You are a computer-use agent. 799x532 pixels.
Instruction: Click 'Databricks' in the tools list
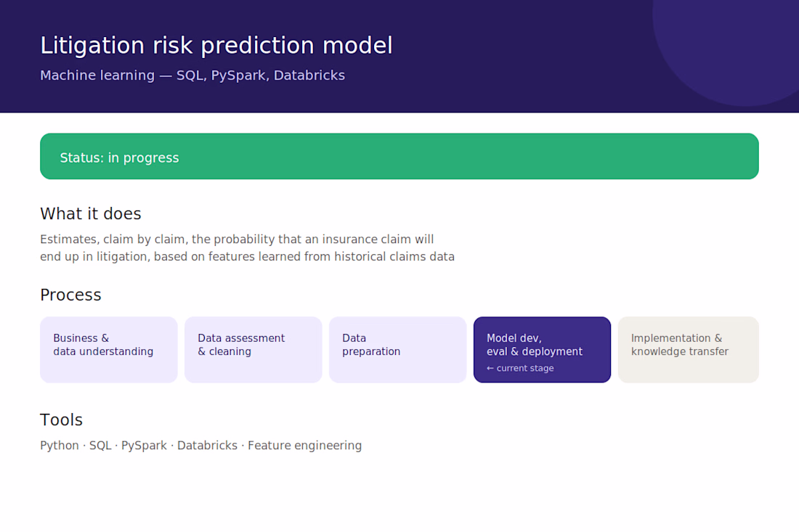(x=208, y=446)
